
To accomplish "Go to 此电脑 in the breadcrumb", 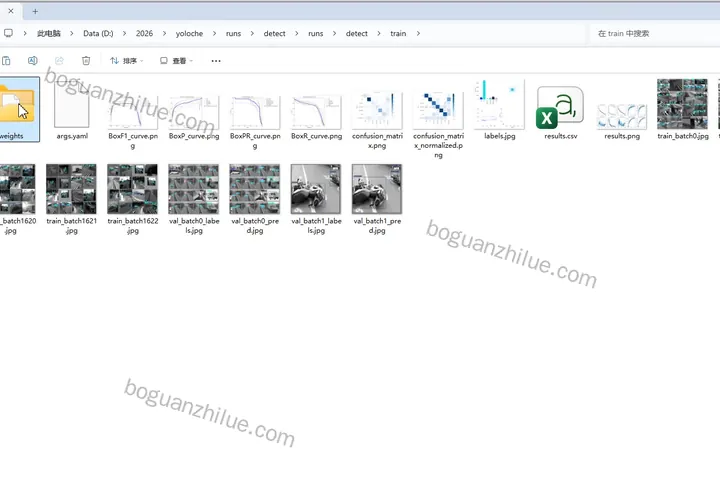I will [x=49, y=34].
